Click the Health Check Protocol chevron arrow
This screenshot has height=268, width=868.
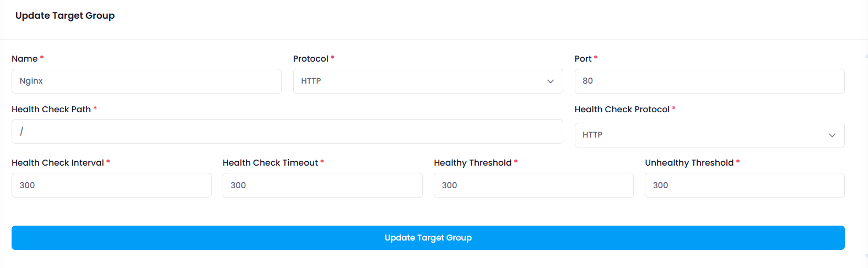tap(832, 135)
